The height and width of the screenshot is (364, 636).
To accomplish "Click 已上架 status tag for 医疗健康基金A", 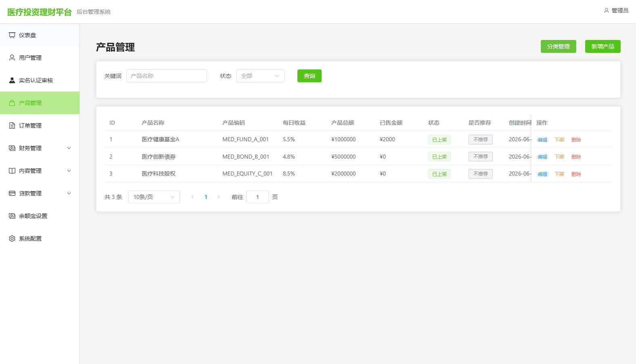I will (x=439, y=140).
